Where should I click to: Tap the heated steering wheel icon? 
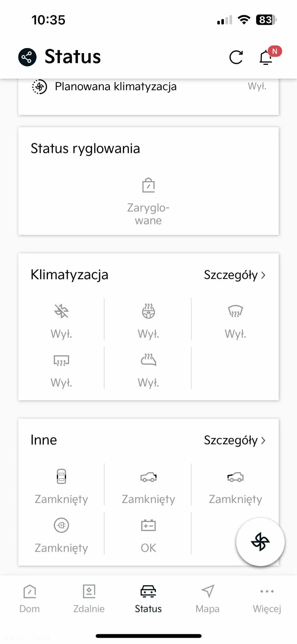(x=148, y=311)
